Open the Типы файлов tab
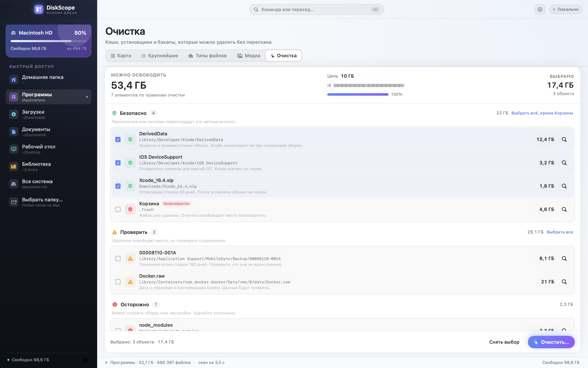The height and width of the screenshot is (368, 588). tap(207, 56)
